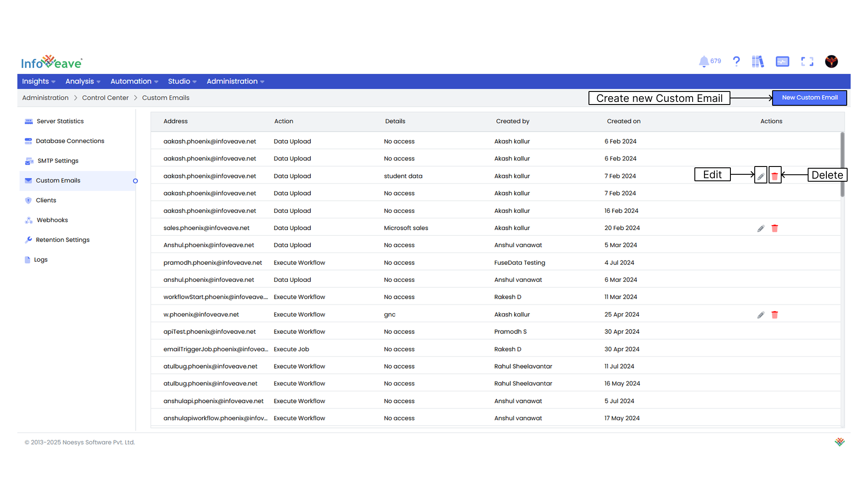This screenshot has height=503, width=868.
Task: Go to Administration breadcrumb
Action: [x=45, y=98]
